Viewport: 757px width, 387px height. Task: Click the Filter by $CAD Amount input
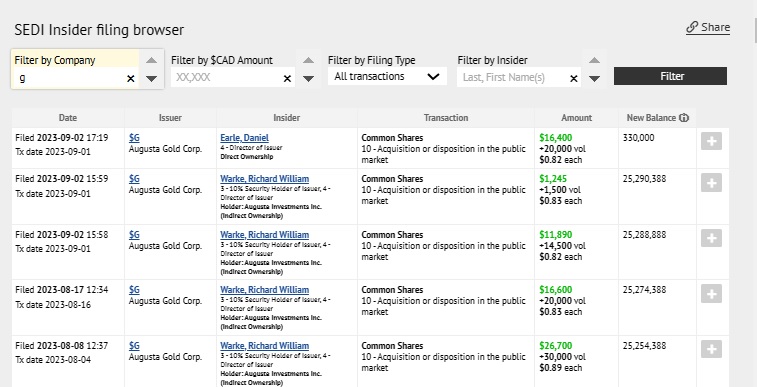226,78
